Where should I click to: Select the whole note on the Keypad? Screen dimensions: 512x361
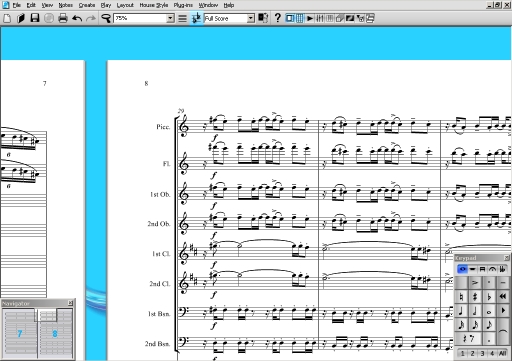489,310
